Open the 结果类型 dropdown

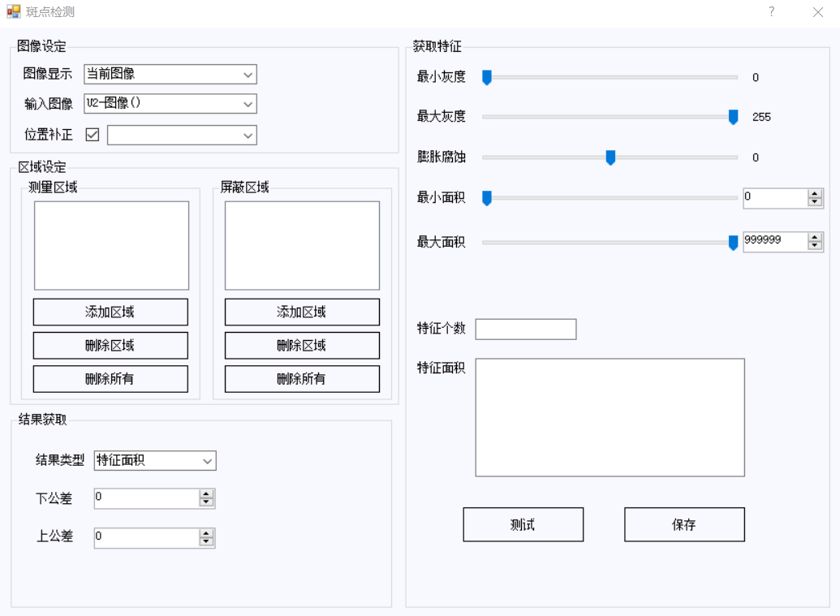pos(155,461)
